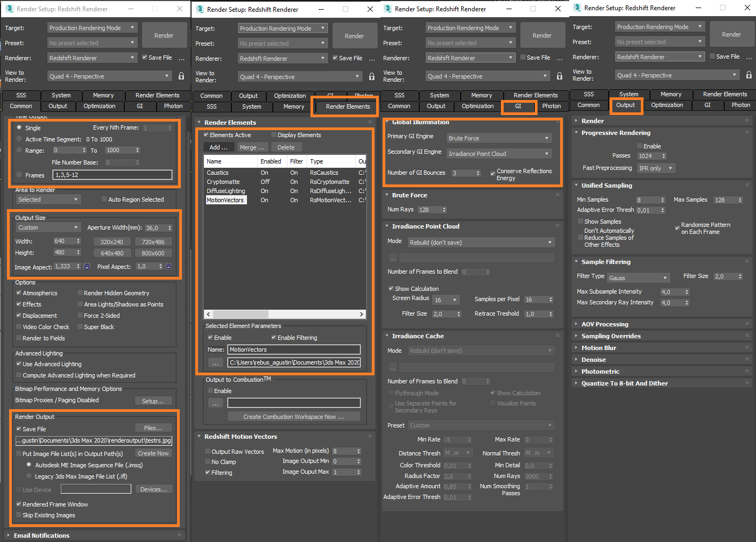Open Output Size Custom dropdown
756x542 pixels.
pyautogui.click(x=48, y=227)
